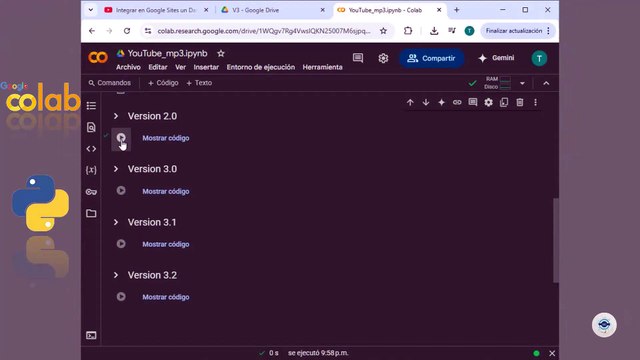Open the Herramienta menu
640x360 pixels.
pyautogui.click(x=322, y=67)
